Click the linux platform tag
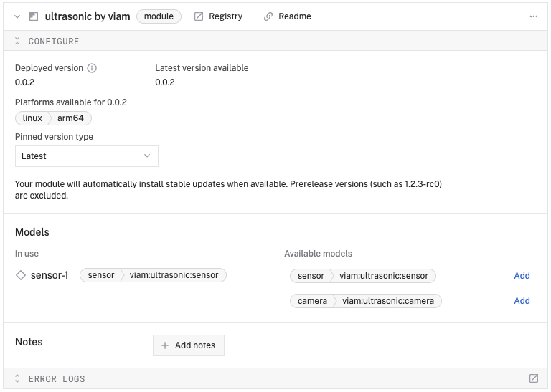This screenshot has height=392, width=551. tap(32, 118)
